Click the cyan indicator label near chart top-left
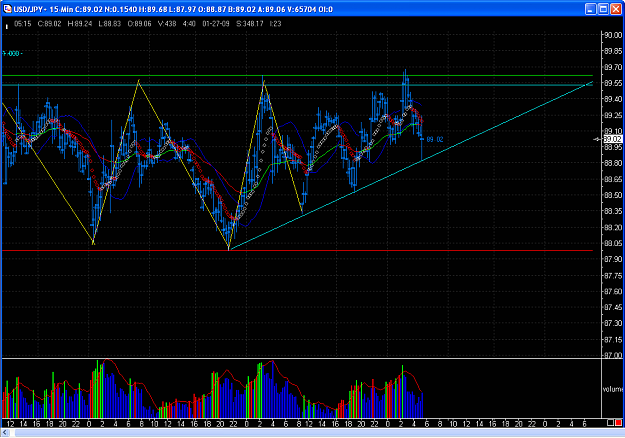Viewport: 625px width, 438px height. pos(12,53)
